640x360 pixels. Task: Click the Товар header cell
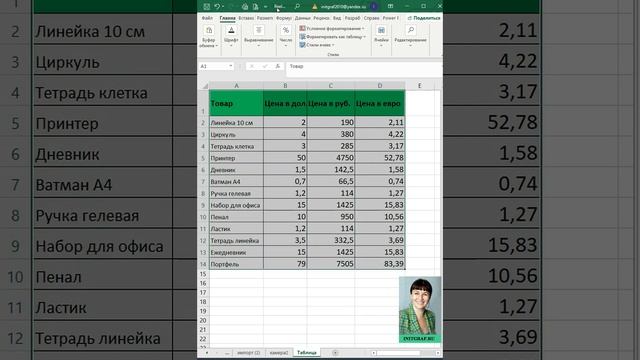pyautogui.click(x=236, y=103)
